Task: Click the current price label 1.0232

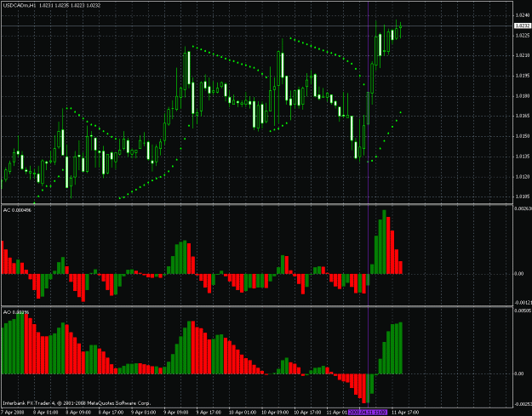Action: [523, 26]
